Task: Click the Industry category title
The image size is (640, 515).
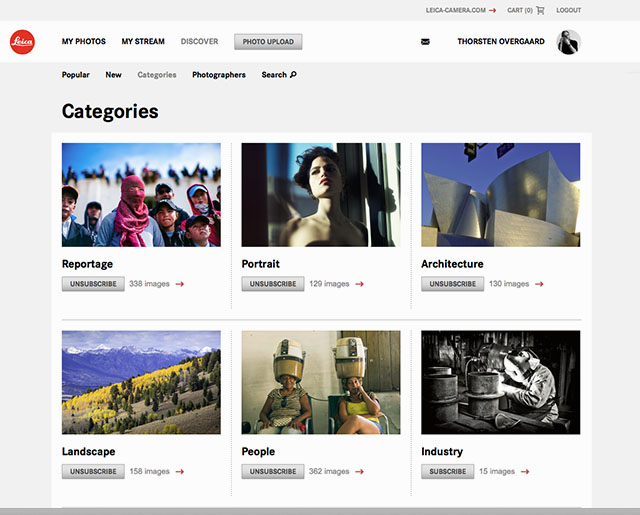Action: [442, 452]
